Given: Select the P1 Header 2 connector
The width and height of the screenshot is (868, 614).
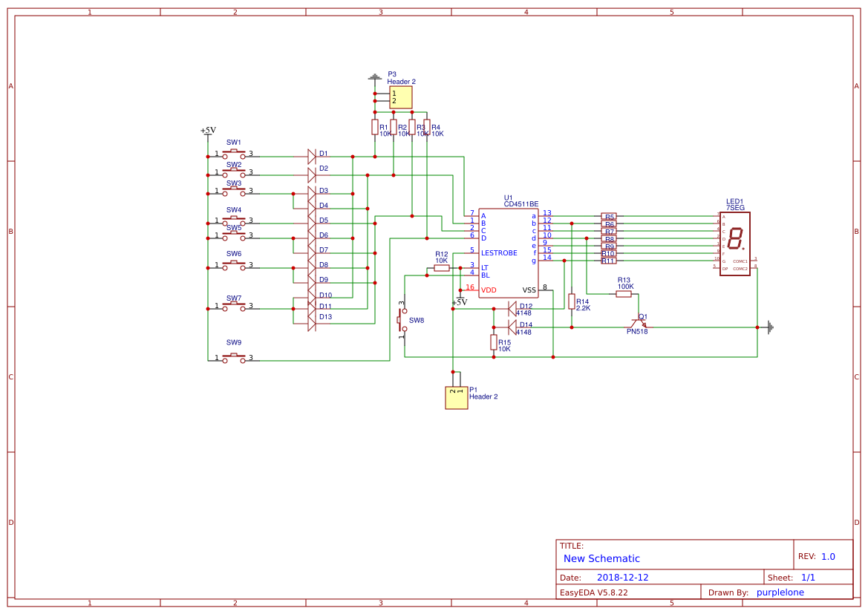Looking at the screenshot, I should click(456, 397).
